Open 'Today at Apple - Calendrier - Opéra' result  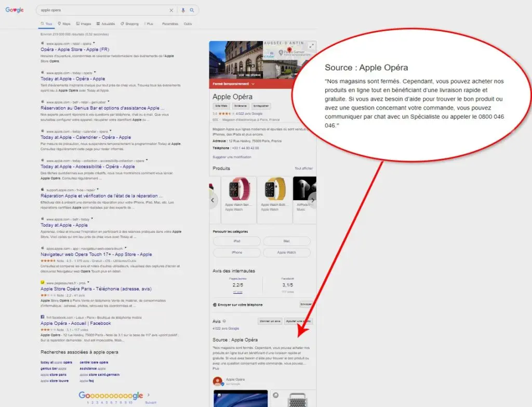[x=86, y=137]
